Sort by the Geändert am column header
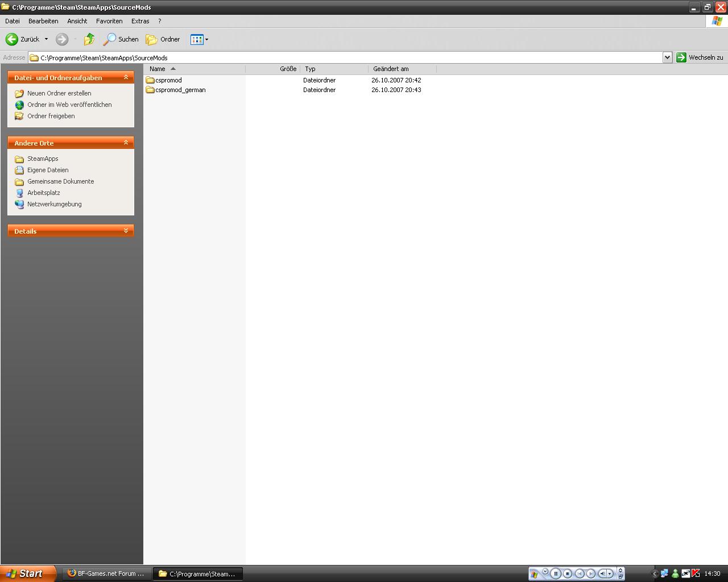728x582 pixels. point(403,69)
